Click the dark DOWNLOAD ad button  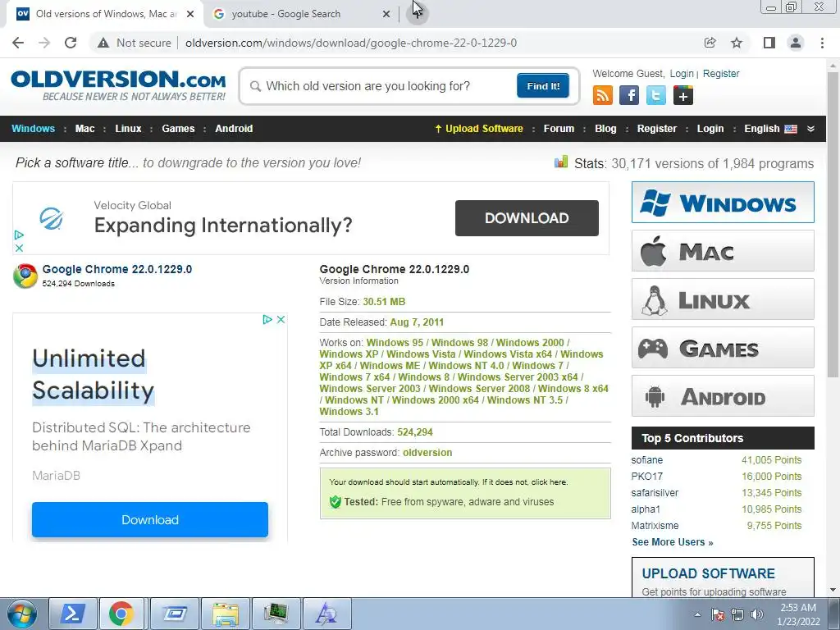point(527,218)
